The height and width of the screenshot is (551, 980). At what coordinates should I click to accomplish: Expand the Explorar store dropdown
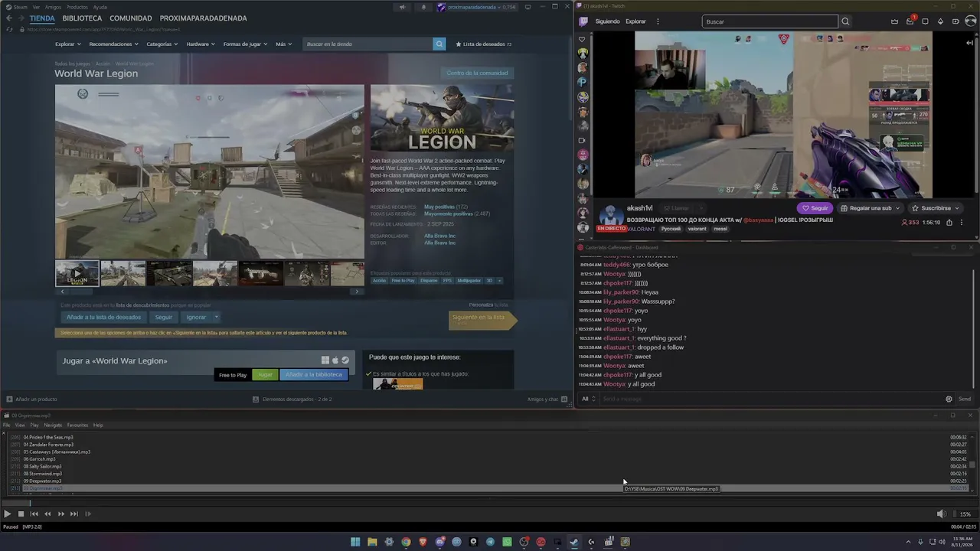click(x=67, y=44)
